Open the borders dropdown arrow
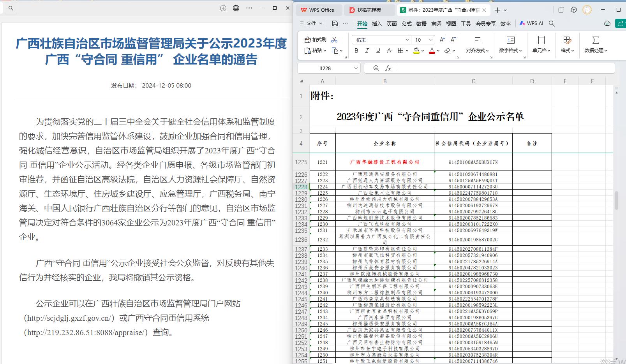The width and height of the screenshot is (626, 364). (407, 51)
